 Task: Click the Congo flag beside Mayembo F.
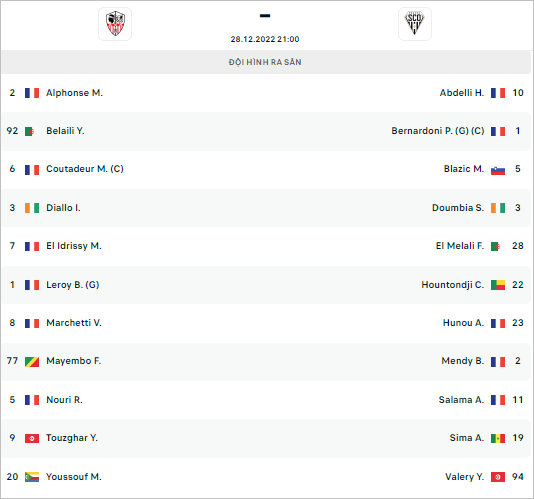click(x=32, y=361)
